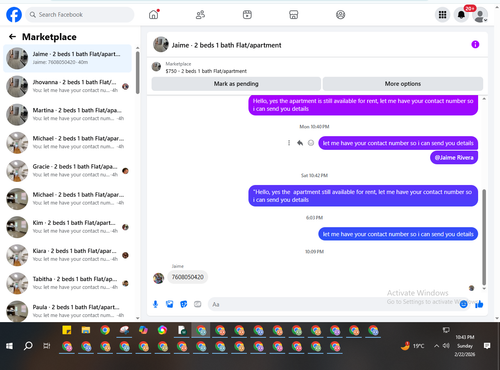Open the Tabitha conversation
This screenshot has width=500, height=370.
click(x=68, y=283)
